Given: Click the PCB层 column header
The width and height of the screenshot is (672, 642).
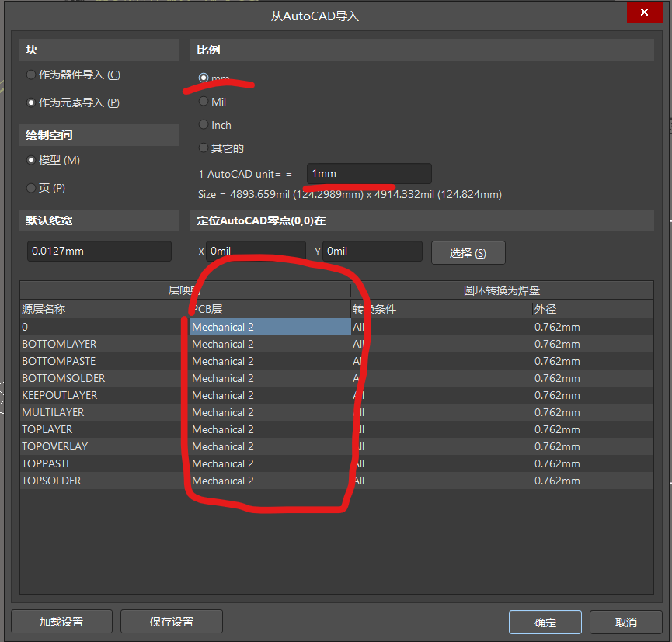Looking at the screenshot, I should 270,309.
